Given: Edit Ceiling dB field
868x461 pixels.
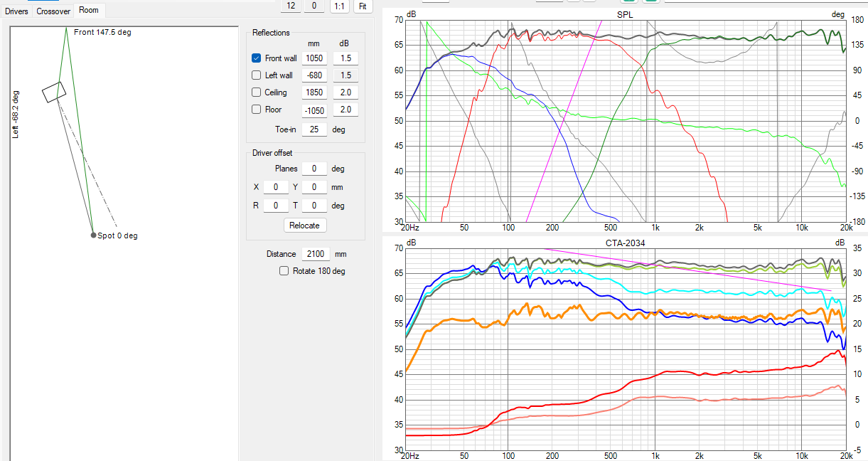Looking at the screenshot, I should click(345, 92).
